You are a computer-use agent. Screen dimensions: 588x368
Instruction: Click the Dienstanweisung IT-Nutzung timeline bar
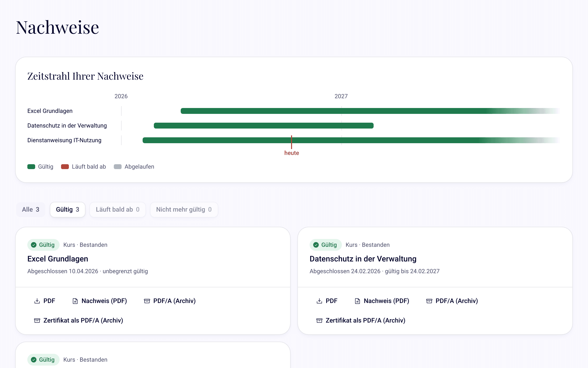351,140
